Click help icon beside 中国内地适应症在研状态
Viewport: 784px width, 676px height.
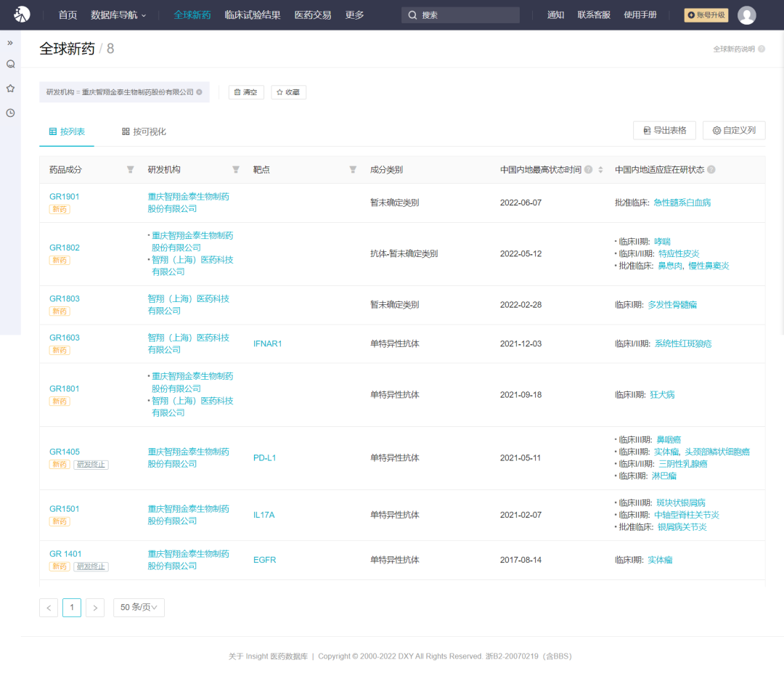(x=711, y=169)
